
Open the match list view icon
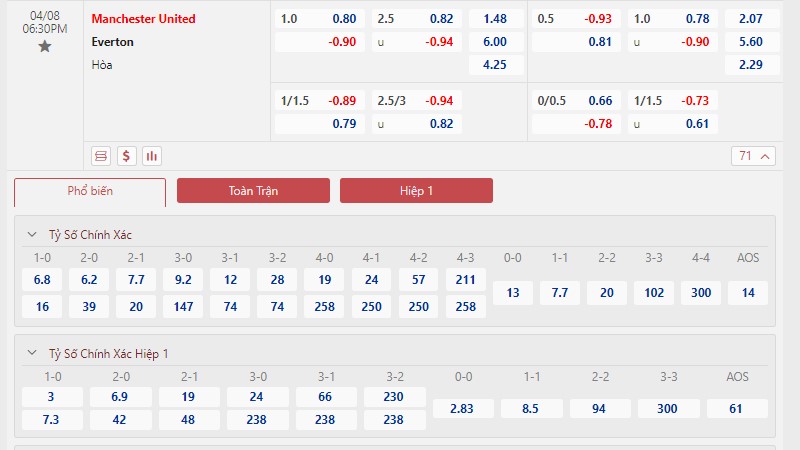[x=101, y=156]
